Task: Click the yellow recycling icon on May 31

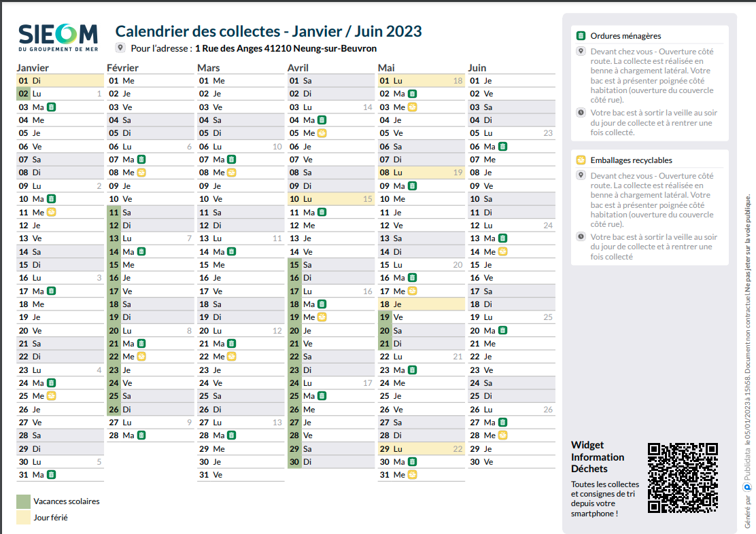Action: coord(412,475)
